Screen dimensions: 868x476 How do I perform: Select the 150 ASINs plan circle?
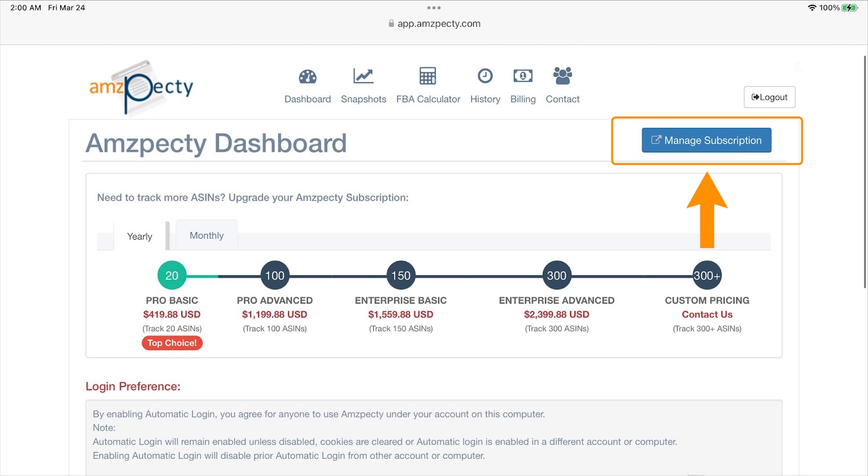[401, 275]
